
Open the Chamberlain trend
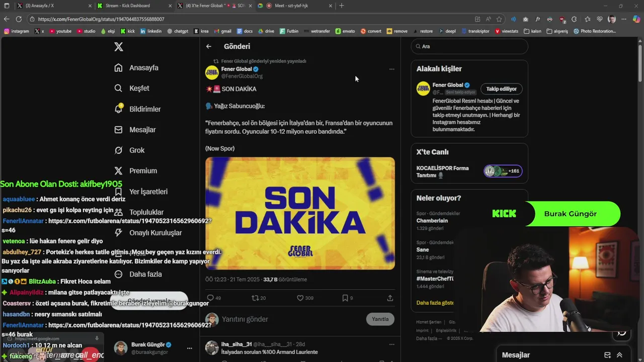[x=432, y=221]
